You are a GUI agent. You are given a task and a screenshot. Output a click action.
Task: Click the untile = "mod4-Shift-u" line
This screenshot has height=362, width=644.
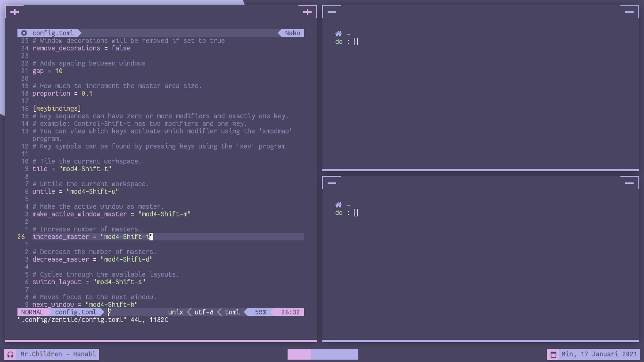pyautogui.click(x=76, y=191)
